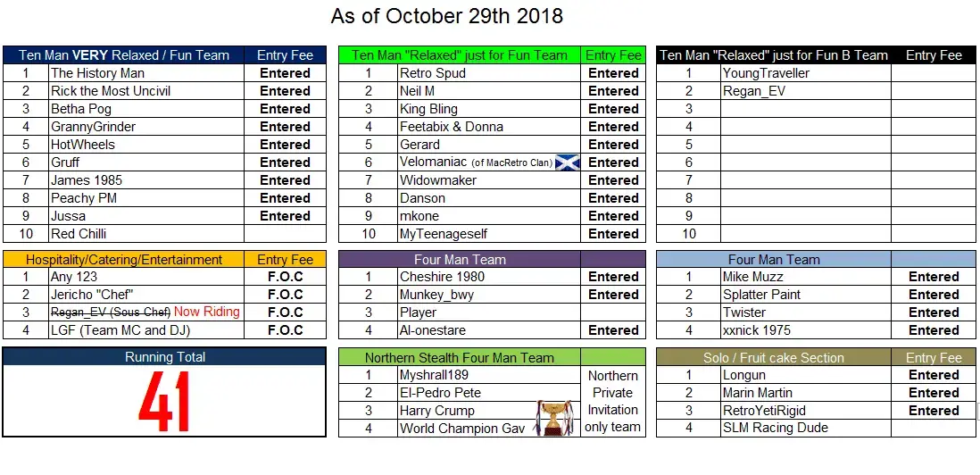Click the Scottish flag icon beside Velomaniac

click(x=568, y=162)
